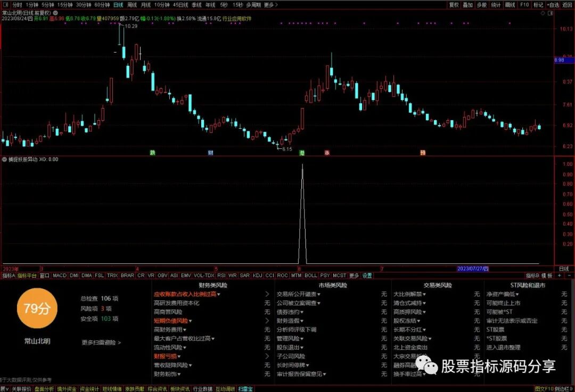Apply the VOL-TDX indicator
Screen dimensions: 575x392
204,276
